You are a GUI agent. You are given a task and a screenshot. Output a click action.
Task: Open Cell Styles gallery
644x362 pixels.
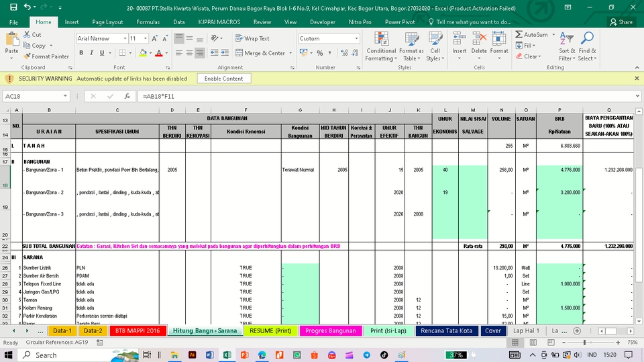(x=435, y=46)
